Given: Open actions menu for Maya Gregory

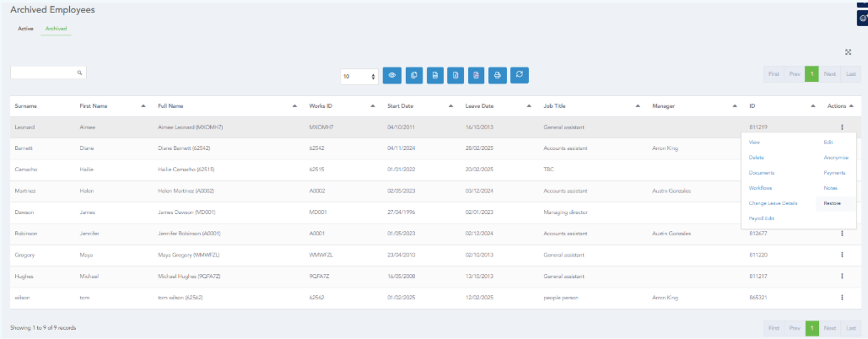Looking at the screenshot, I should pos(841,254).
